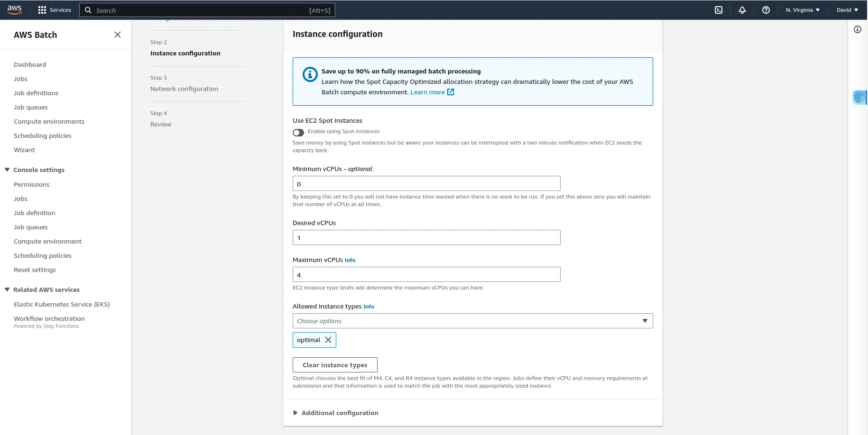Open Job queues under Console settings
The width and height of the screenshot is (868, 435).
pyautogui.click(x=31, y=227)
